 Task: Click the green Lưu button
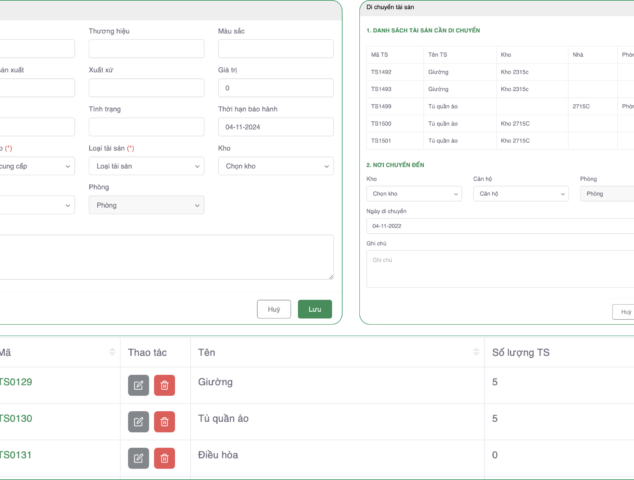pos(314,309)
